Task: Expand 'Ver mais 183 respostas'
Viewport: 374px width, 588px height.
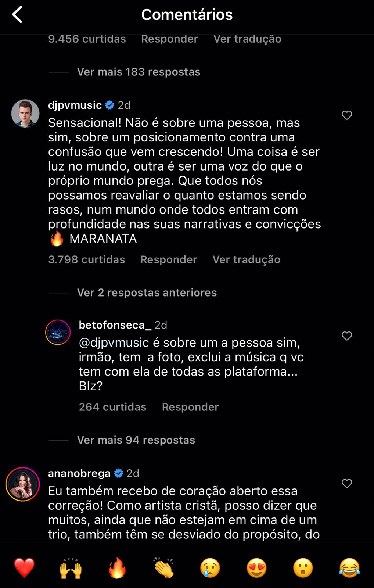Action: tap(139, 72)
